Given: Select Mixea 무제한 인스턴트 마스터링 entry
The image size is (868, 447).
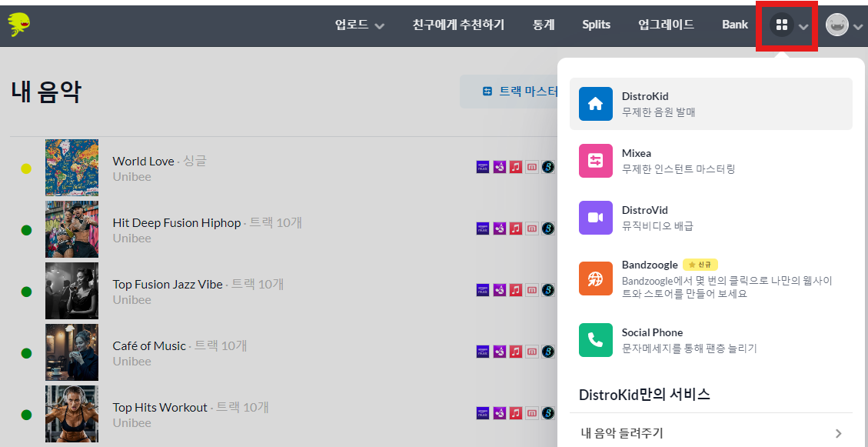Looking at the screenshot, I should tap(711, 161).
